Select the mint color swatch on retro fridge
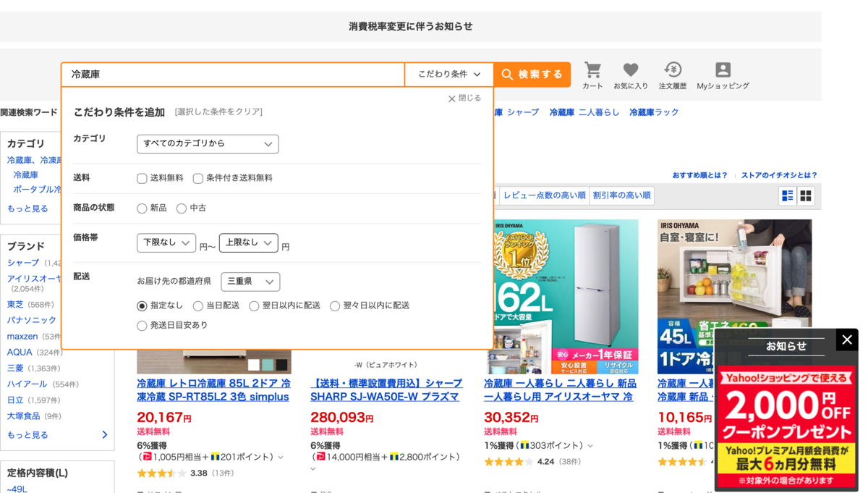 [x=268, y=365]
